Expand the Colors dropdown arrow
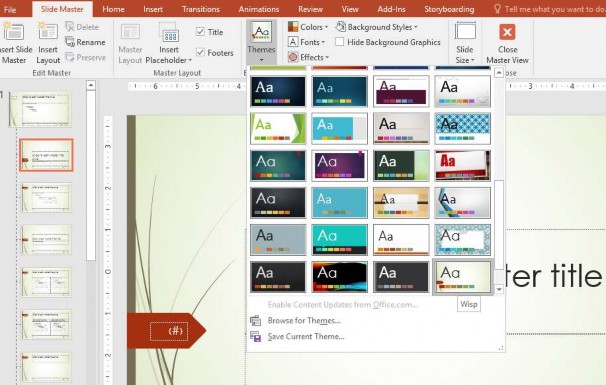606x385 pixels. [x=327, y=27]
